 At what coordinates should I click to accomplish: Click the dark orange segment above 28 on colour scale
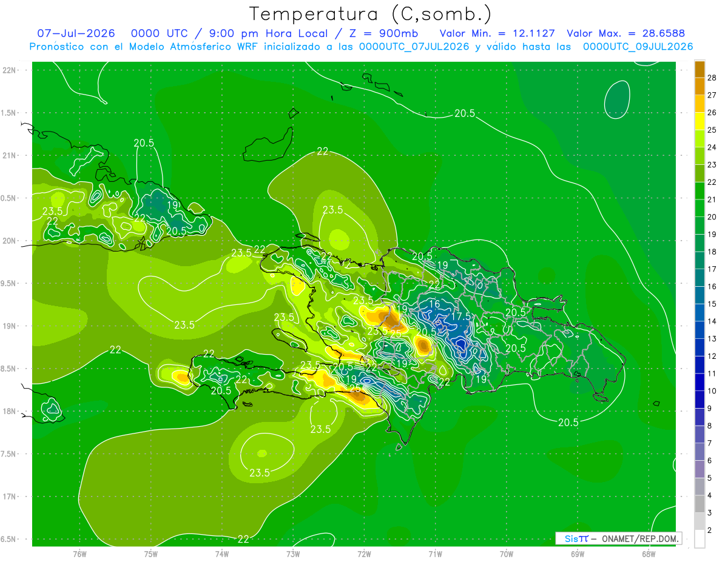pos(699,69)
